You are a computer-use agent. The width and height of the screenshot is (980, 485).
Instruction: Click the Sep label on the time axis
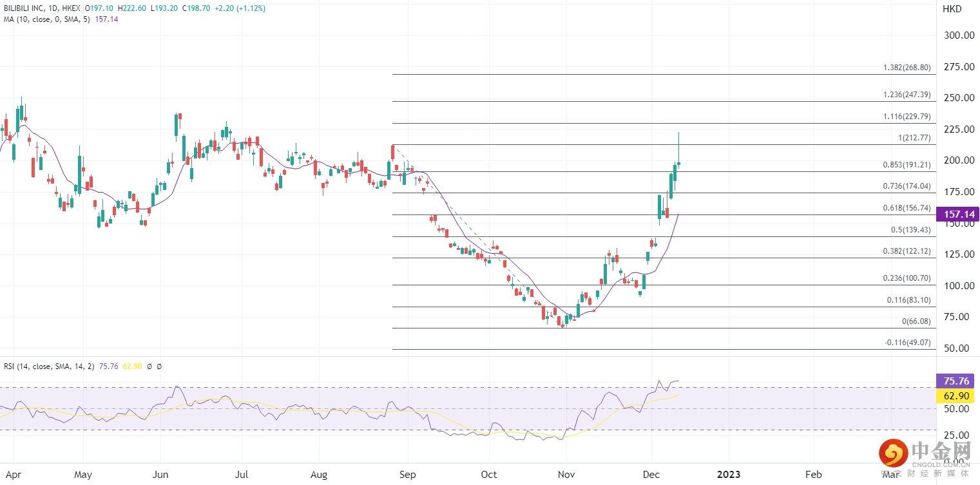(x=407, y=475)
